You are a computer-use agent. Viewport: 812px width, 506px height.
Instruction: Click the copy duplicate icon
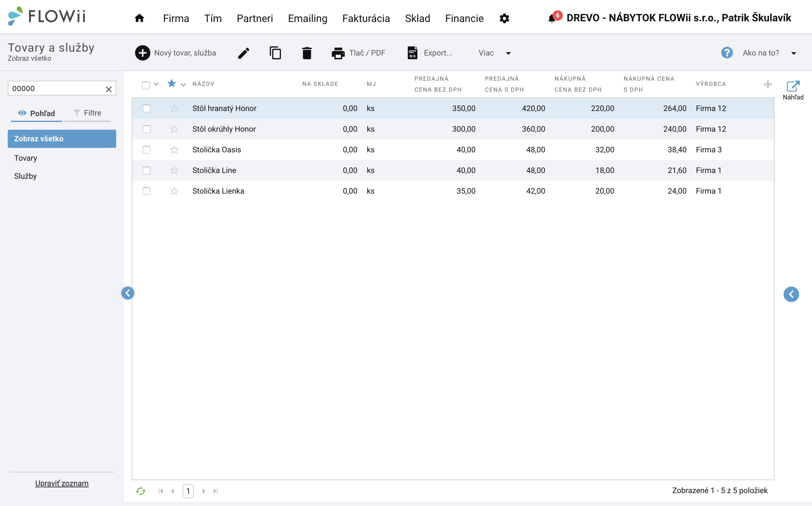tap(275, 53)
